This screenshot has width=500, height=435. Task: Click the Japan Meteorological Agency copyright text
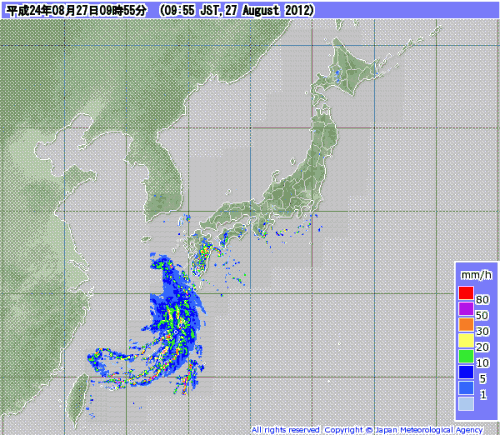point(403,430)
